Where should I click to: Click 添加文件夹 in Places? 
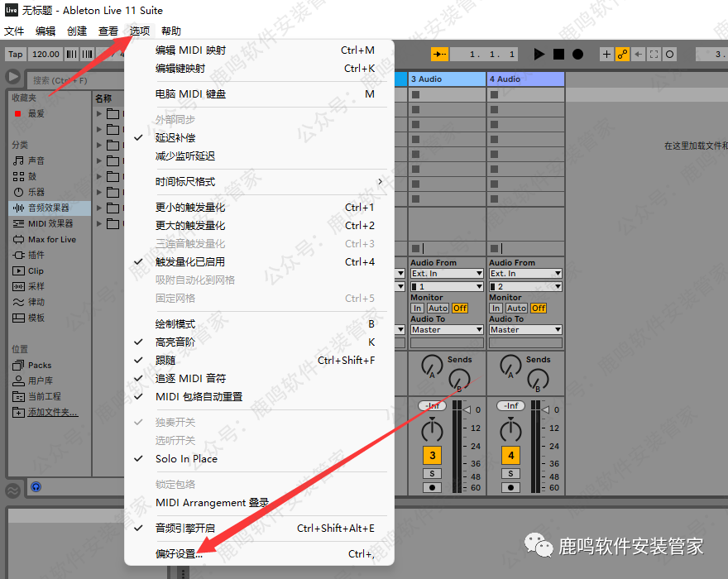pos(52,412)
